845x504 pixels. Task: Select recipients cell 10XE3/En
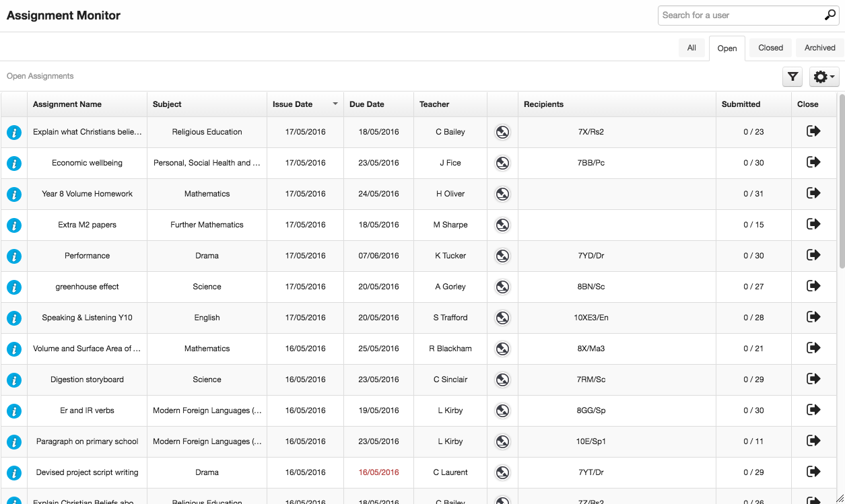pyautogui.click(x=591, y=318)
